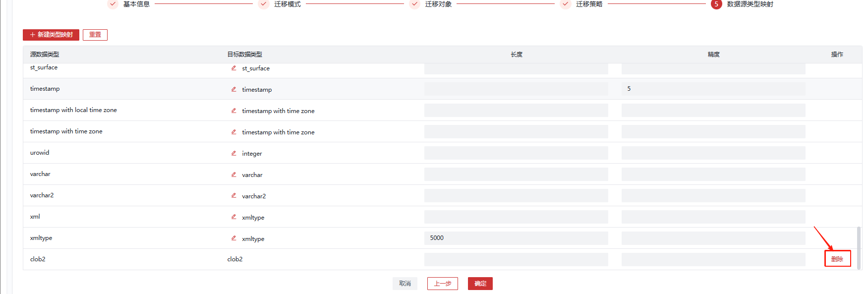Image resolution: width=868 pixels, height=294 pixels.
Task: Click the table's vertical scrollbar thumb
Action: (859, 248)
